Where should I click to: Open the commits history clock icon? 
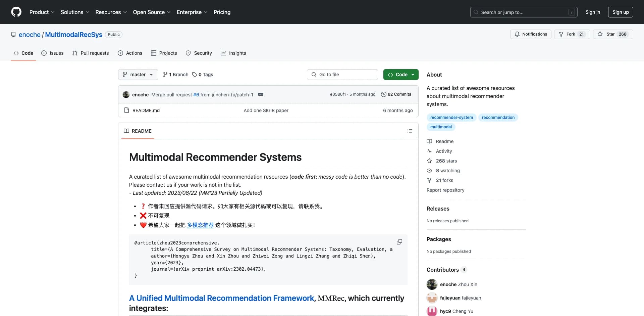(x=383, y=94)
